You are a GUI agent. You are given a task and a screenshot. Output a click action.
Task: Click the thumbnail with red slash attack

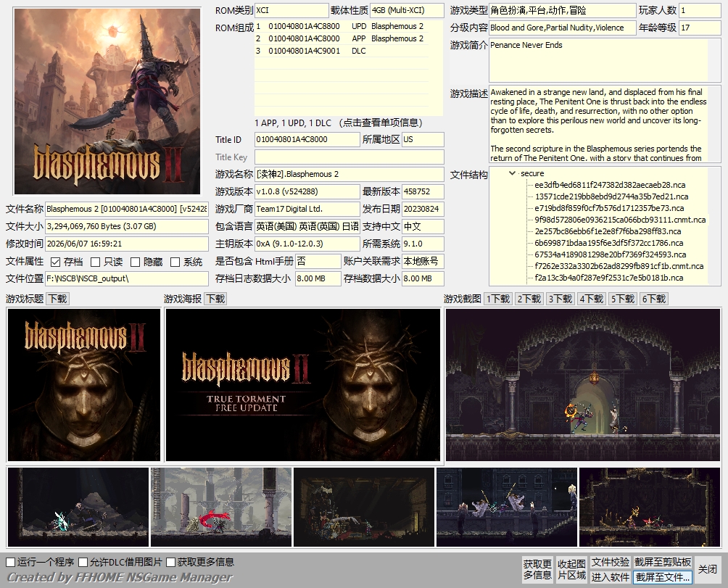221,507
